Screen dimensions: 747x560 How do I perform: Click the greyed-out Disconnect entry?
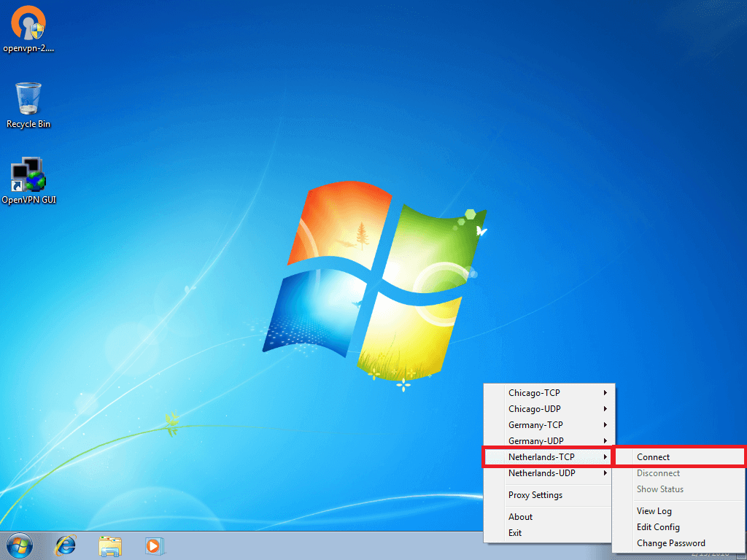point(679,473)
